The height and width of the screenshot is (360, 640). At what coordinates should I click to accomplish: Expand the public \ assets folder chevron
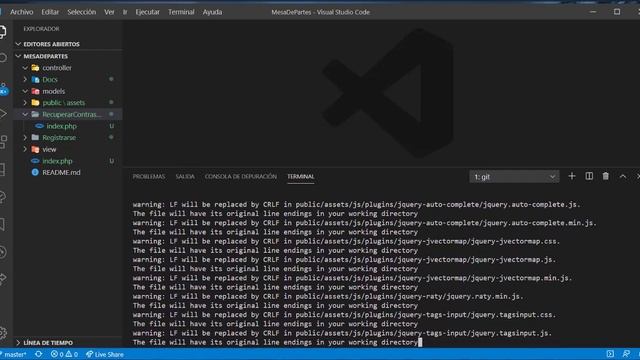coord(25,102)
